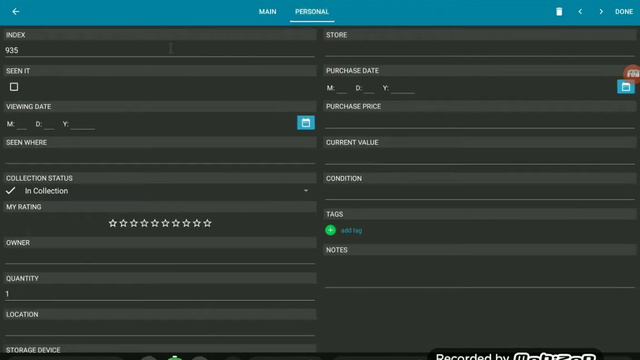
Task: Click the add tag link
Action: [351, 231]
